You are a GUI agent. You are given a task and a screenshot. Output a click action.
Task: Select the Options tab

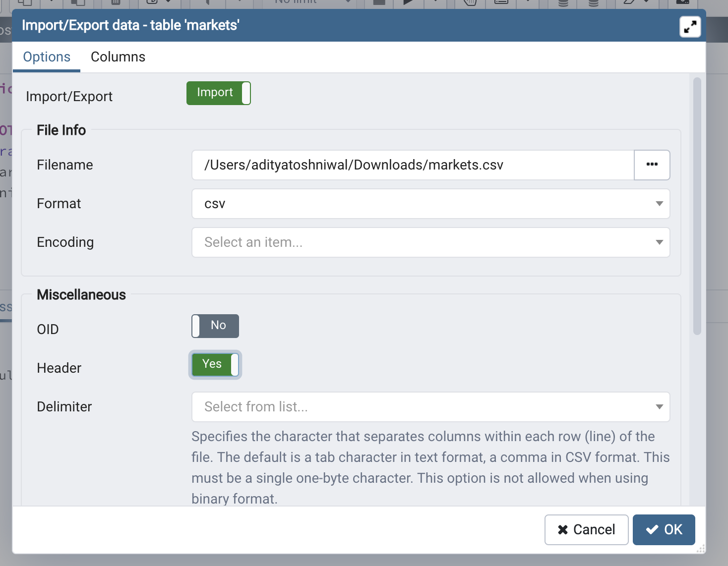[47, 57]
